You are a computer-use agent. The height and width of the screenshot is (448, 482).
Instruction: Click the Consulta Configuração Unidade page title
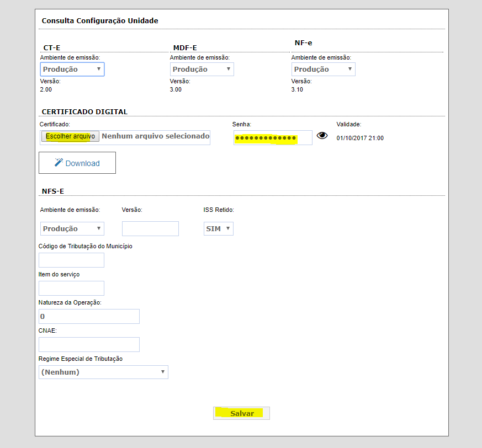click(x=100, y=21)
